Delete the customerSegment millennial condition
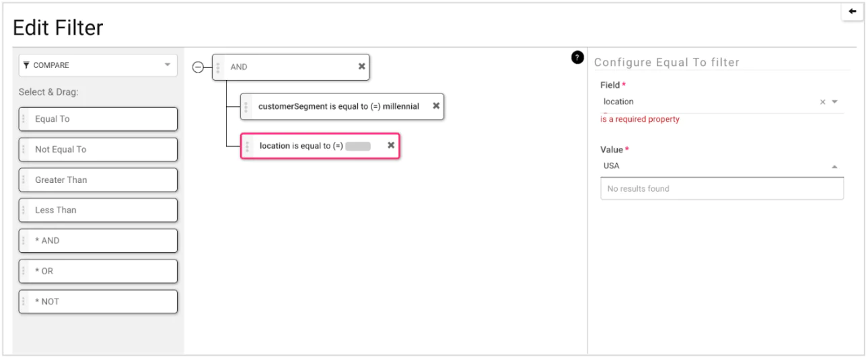This screenshot has width=868, height=359. click(436, 106)
